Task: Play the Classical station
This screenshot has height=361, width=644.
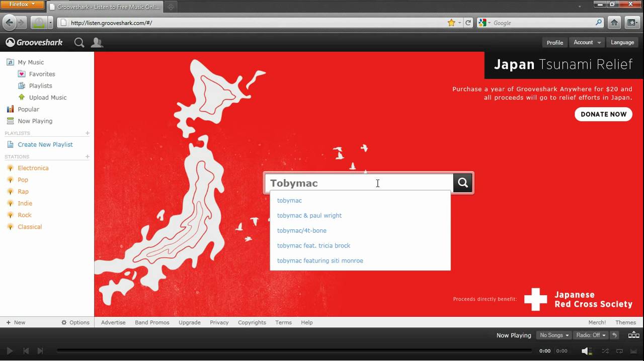Action: [30, 227]
